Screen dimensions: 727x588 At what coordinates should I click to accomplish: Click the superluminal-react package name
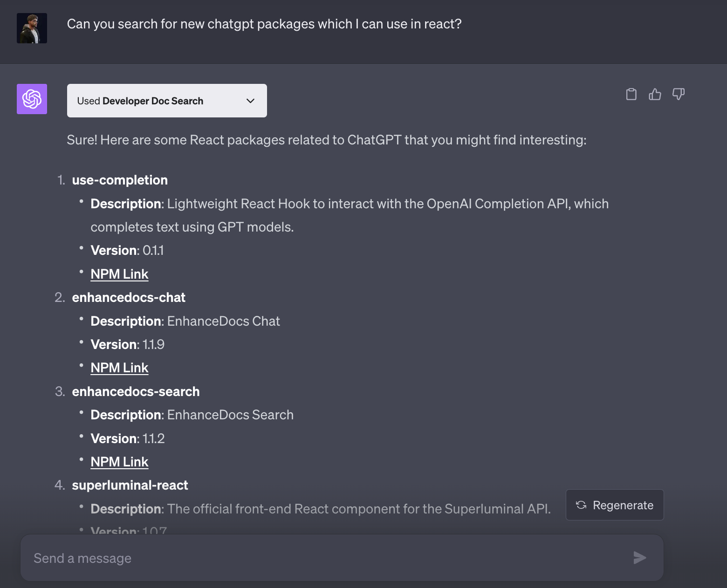[130, 485]
